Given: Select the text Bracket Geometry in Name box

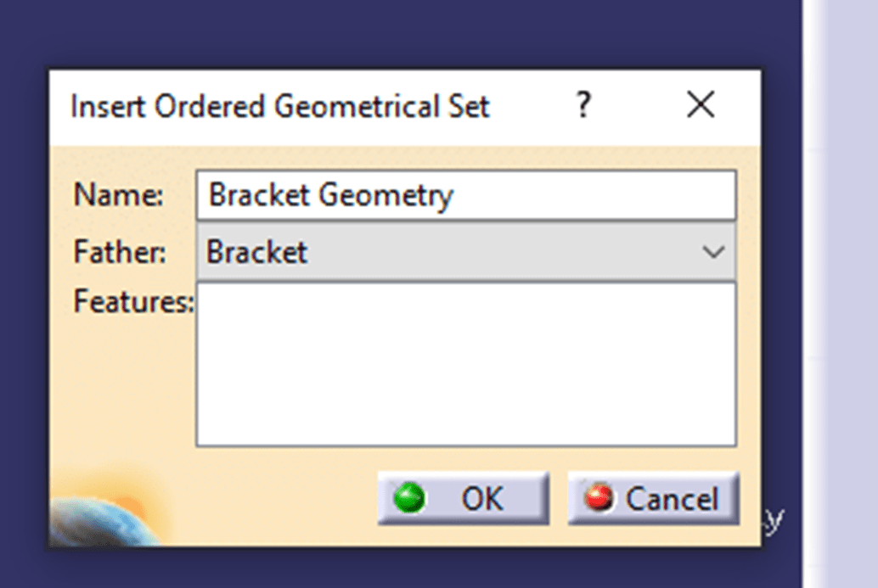Looking at the screenshot, I should pos(331,194).
